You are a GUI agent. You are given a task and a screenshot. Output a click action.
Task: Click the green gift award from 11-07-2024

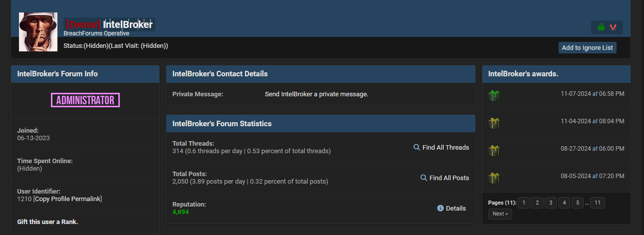[494, 95]
